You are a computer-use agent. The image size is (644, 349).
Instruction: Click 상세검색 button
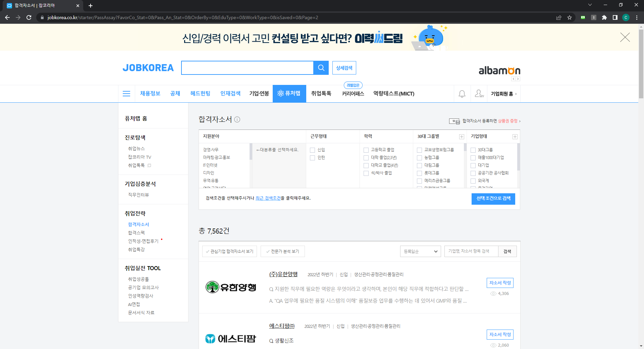pyautogui.click(x=344, y=68)
